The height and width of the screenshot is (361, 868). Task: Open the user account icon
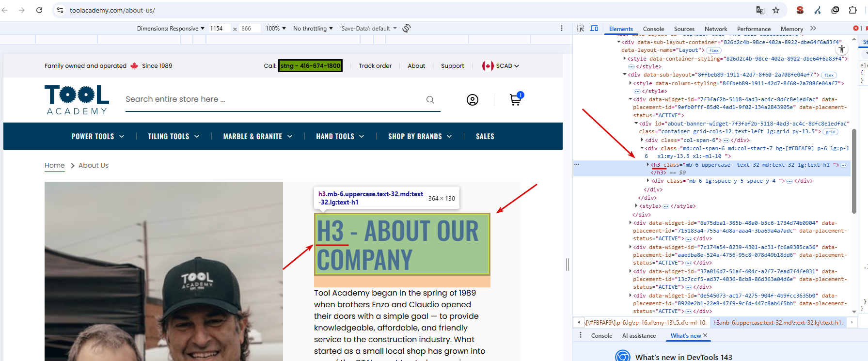click(x=473, y=100)
